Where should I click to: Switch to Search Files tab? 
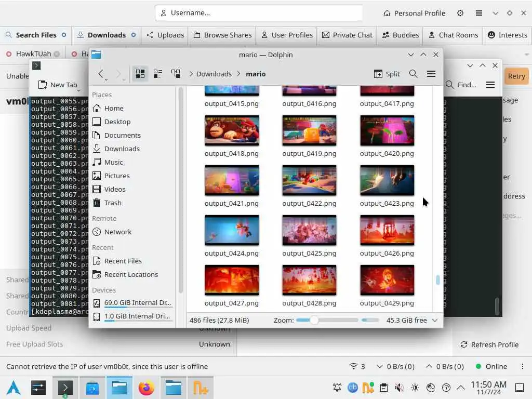coord(36,35)
